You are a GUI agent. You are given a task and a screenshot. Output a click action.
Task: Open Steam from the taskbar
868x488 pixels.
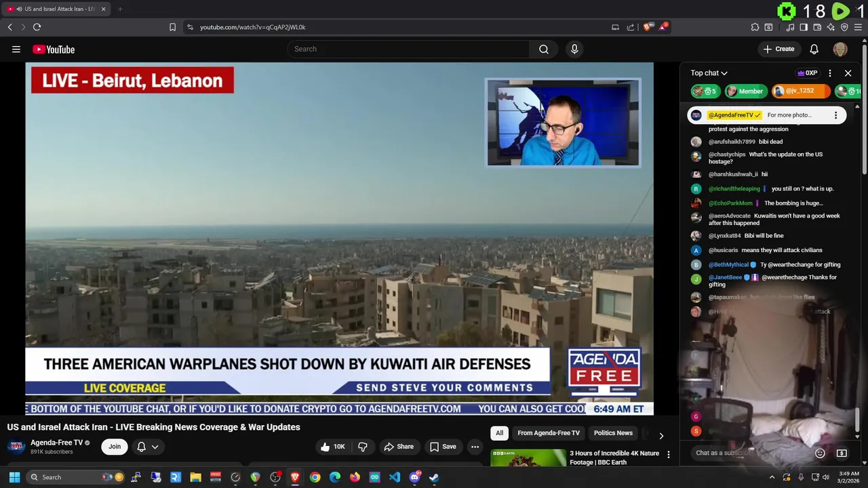pos(434,477)
